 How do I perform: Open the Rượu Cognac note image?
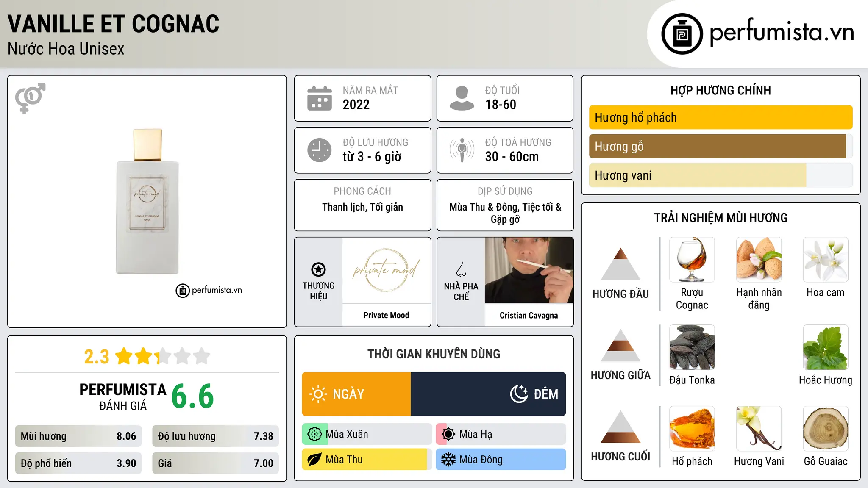coord(692,260)
